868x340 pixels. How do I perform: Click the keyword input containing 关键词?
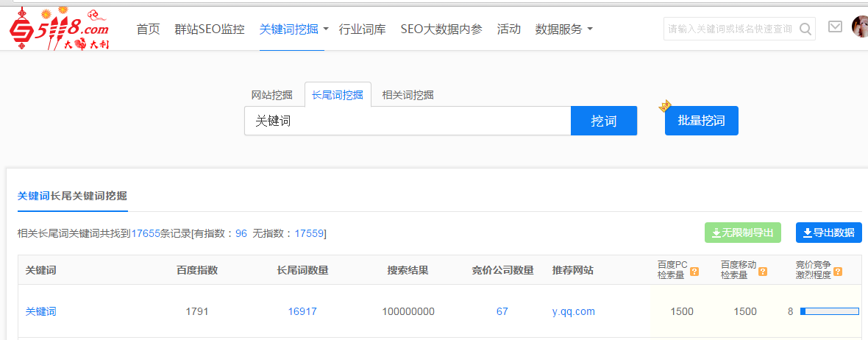tap(408, 121)
